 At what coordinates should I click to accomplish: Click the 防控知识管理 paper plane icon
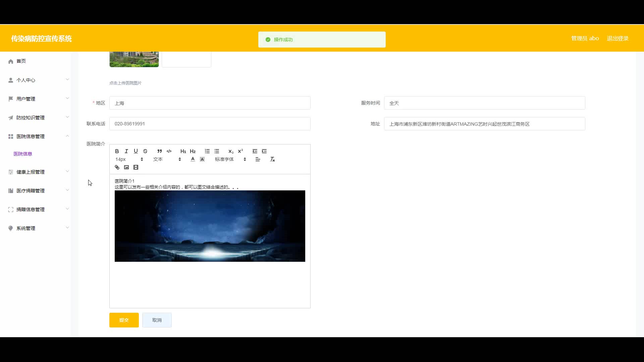(x=11, y=118)
